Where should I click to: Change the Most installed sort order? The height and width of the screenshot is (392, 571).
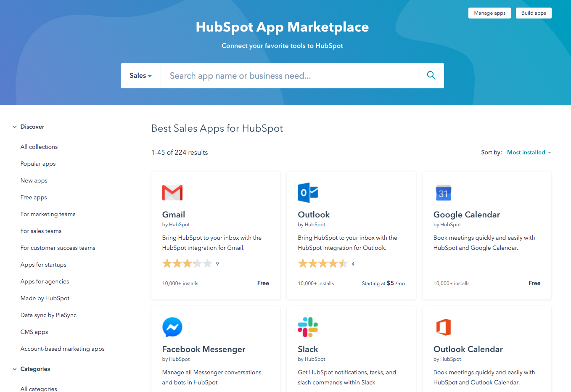(529, 152)
